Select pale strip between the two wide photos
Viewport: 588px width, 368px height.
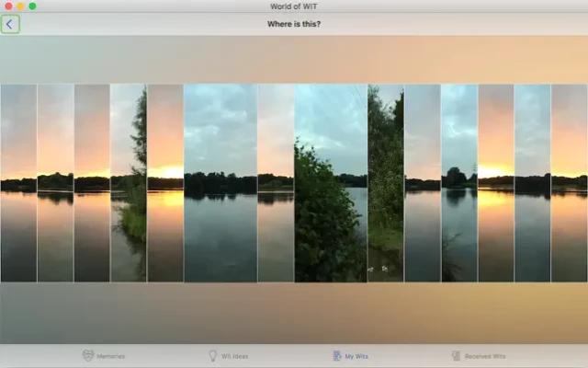tap(276, 183)
